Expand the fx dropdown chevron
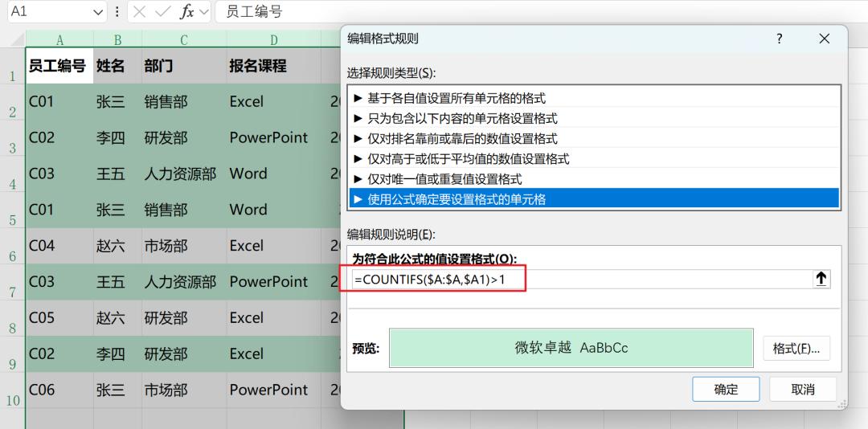 203,11
